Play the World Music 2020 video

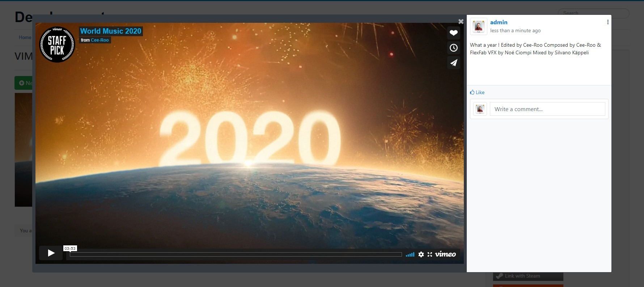pyautogui.click(x=51, y=253)
